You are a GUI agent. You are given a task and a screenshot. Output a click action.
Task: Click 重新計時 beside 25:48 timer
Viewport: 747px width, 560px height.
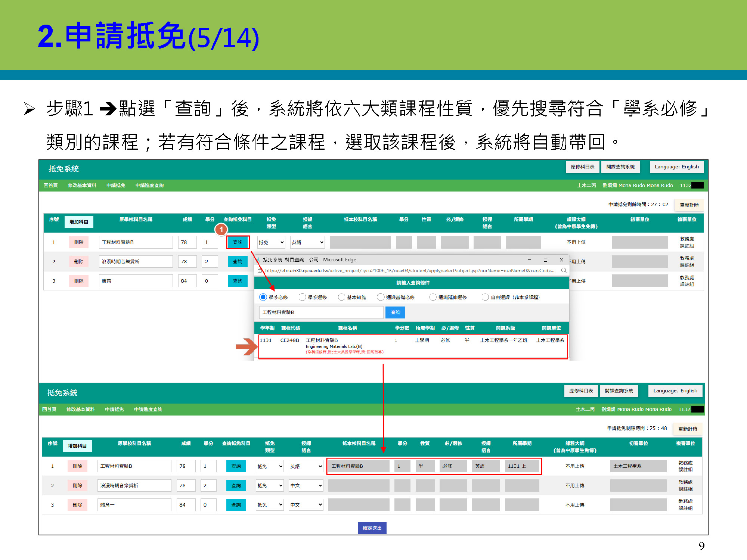point(688,429)
